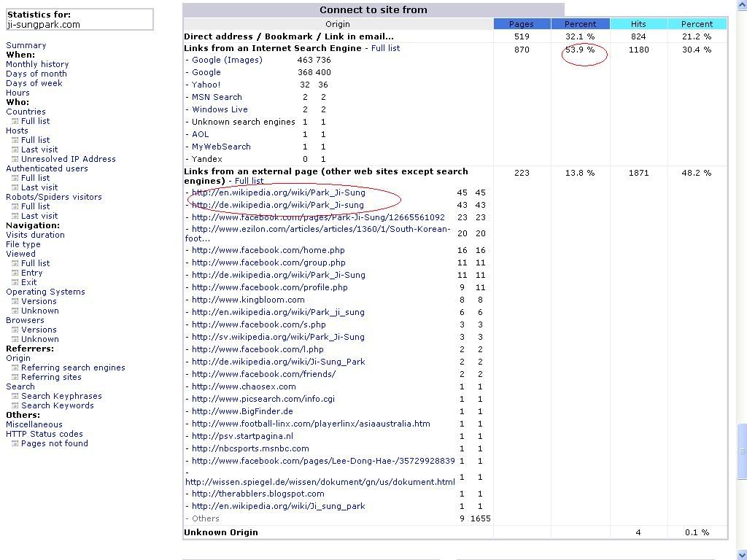Click the icon beside the Entry link
The height and width of the screenshot is (560, 747).
pyautogui.click(x=15, y=273)
